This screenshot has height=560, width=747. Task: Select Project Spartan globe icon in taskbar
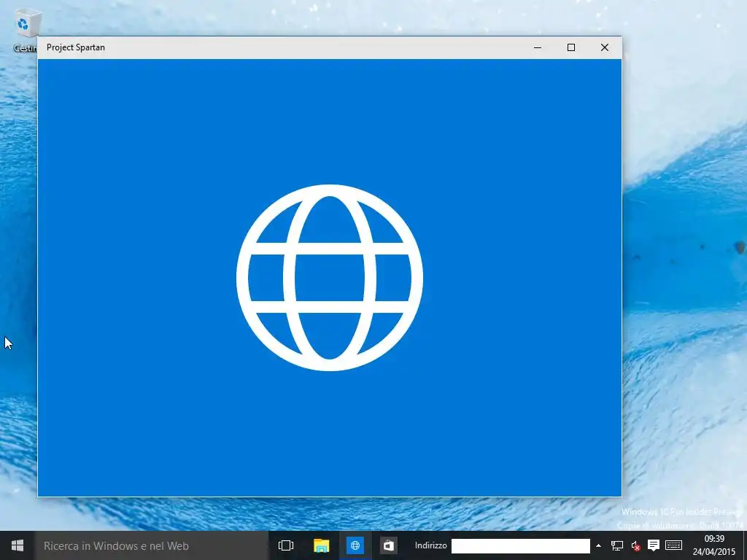[355, 545]
